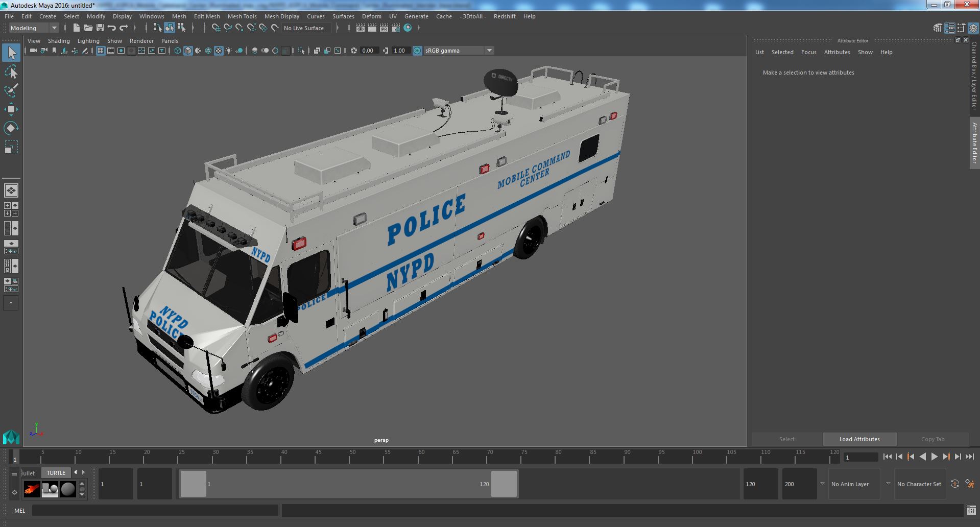Select the arrow Select tool
Image resolution: width=980 pixels, height=527 pixels.
point(11,53)
